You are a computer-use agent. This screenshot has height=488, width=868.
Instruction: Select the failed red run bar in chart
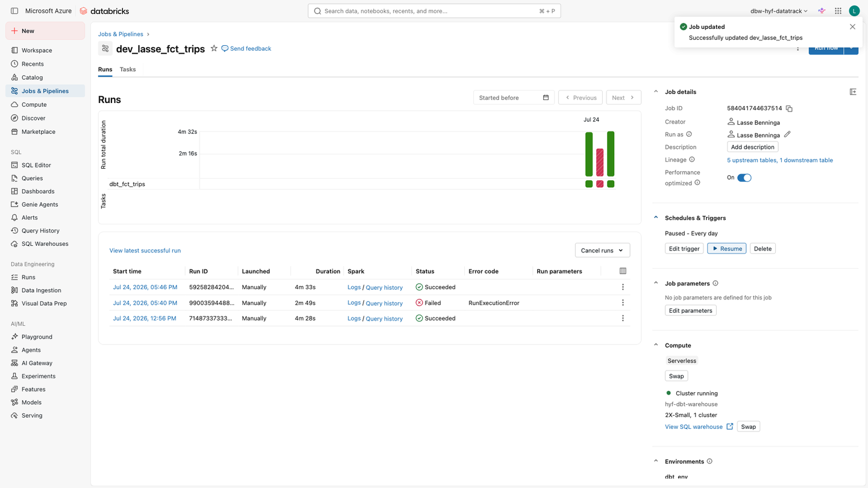600,162
